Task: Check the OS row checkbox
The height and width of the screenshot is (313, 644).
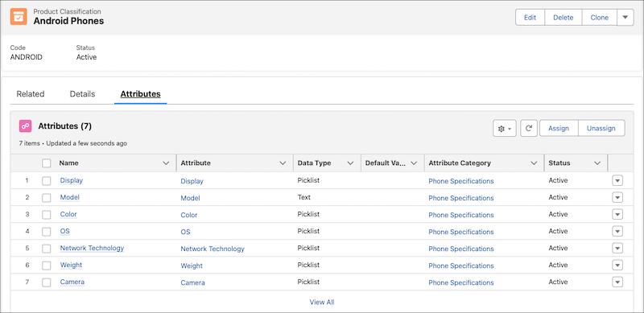Action: coord(47,232)
